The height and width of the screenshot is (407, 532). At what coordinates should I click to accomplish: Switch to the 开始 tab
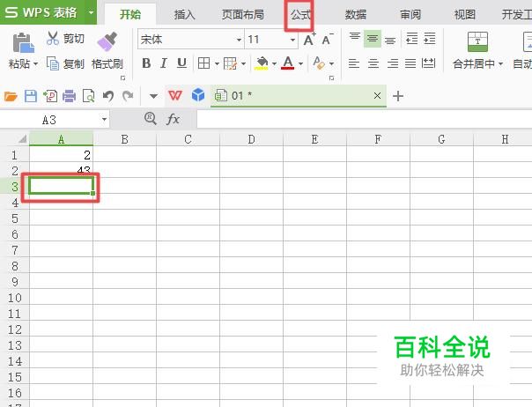tap(130, 15)
